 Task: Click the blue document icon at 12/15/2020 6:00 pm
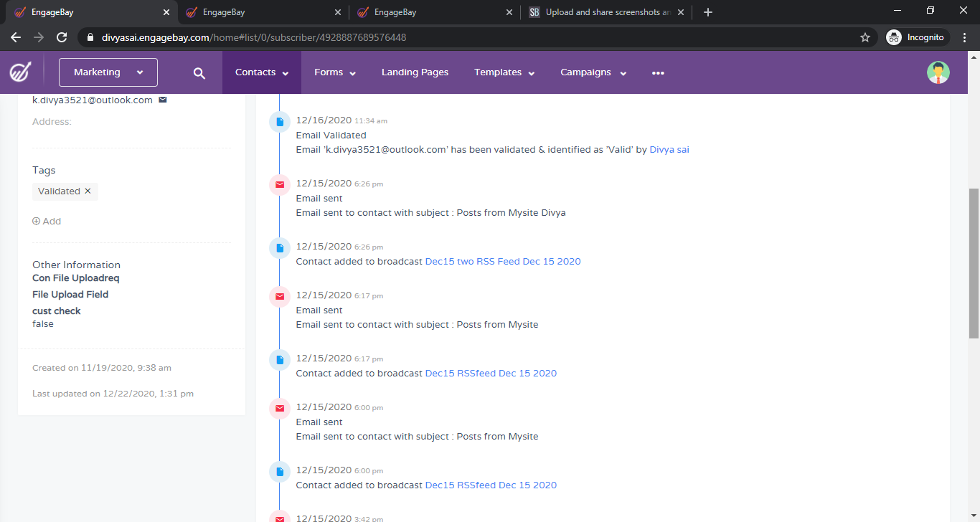pos(280,472)
